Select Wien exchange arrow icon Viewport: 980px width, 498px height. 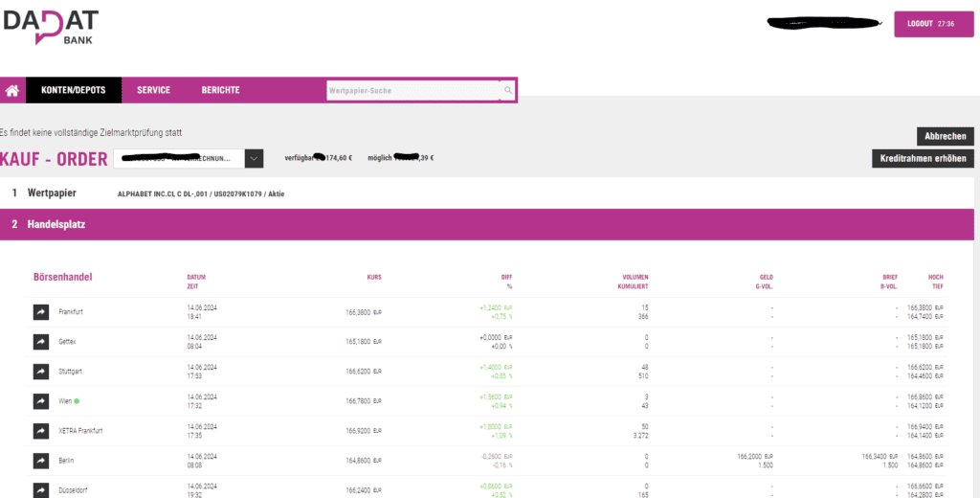click(41, 400)
